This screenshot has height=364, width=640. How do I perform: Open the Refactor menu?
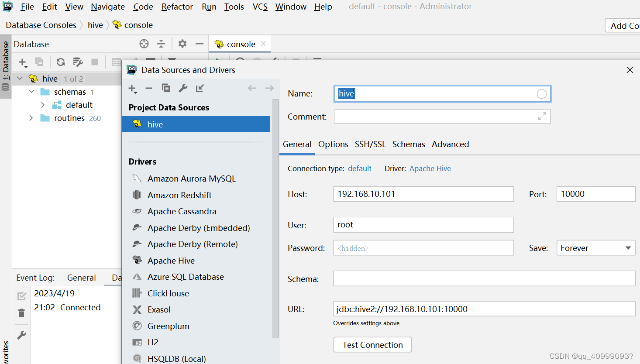[x=177, y=7]
